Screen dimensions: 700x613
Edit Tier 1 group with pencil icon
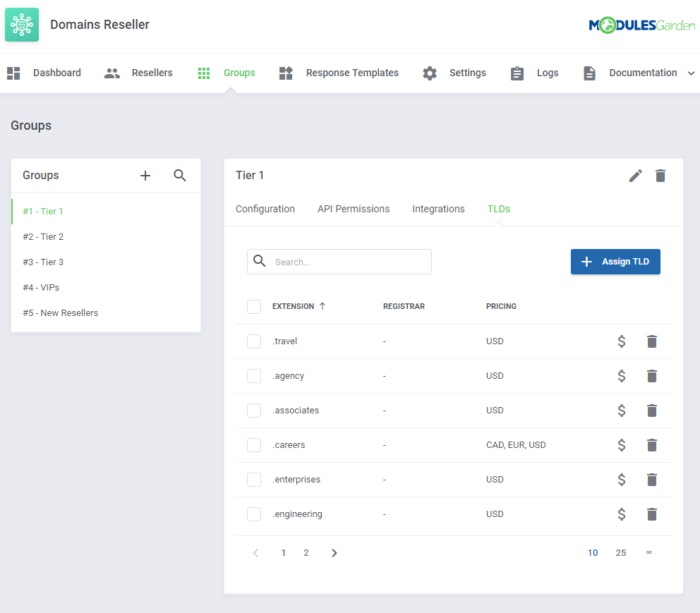[x=635, y=176]
